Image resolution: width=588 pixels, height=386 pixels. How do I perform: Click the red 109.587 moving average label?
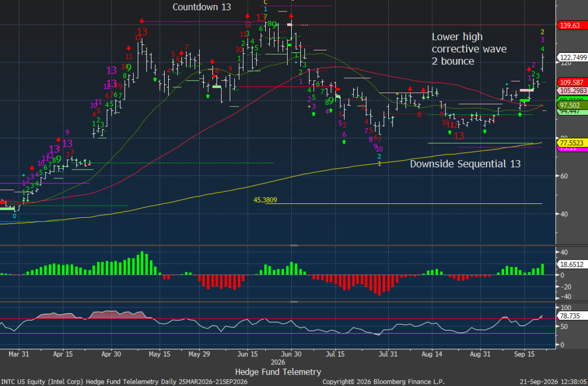click(x=571, y=82)
